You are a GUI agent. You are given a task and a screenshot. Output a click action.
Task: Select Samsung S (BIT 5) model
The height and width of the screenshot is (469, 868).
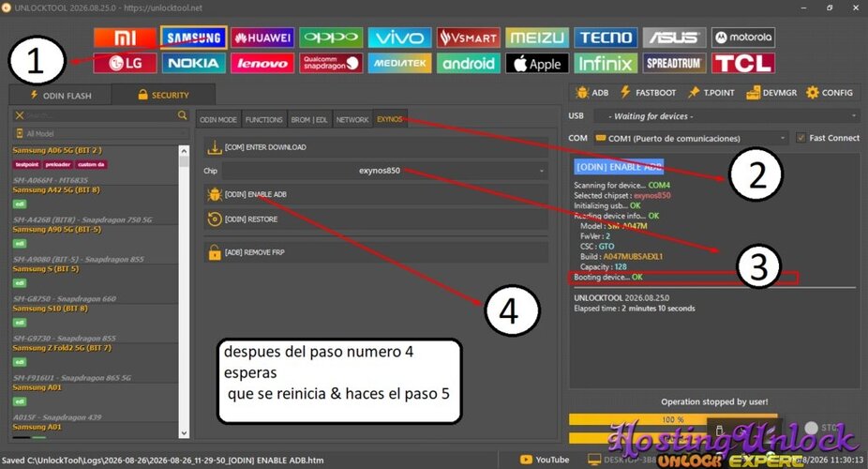(45, 268)
